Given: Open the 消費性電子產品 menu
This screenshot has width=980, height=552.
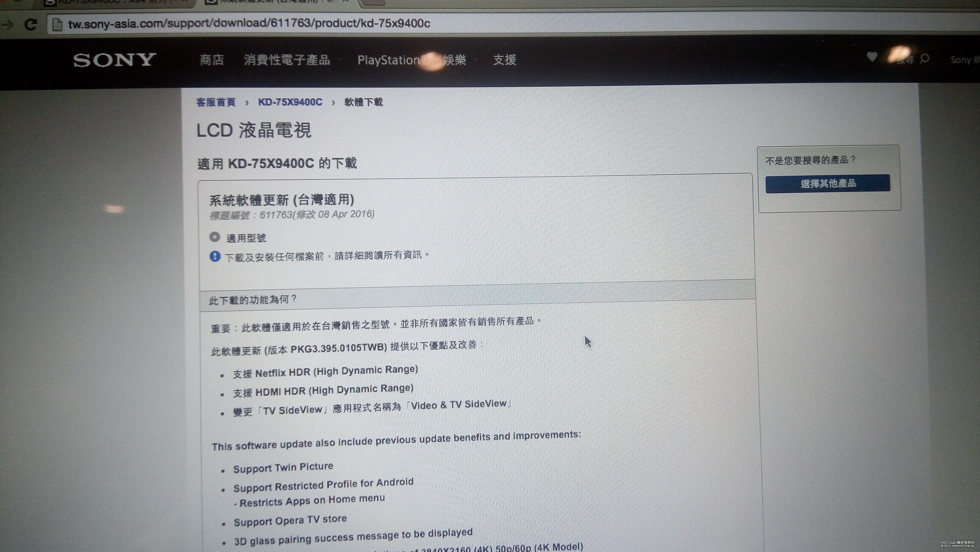Looking at the screenshot, I should [x=287, y=60].
